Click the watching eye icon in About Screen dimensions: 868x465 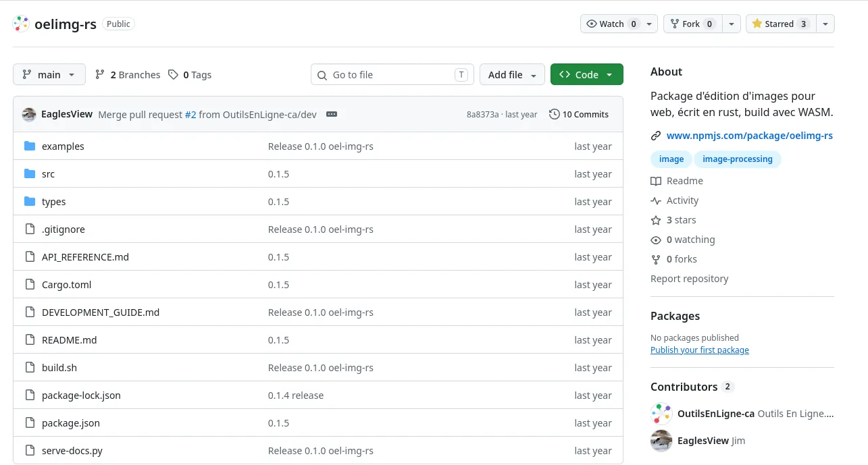pyautogui.click(x=656, y=240)
